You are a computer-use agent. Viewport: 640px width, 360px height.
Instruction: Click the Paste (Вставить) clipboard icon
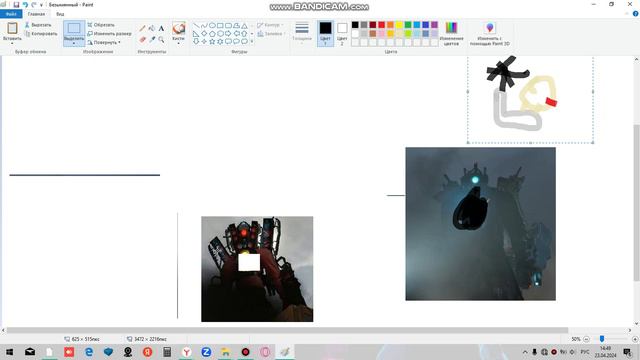12,28
